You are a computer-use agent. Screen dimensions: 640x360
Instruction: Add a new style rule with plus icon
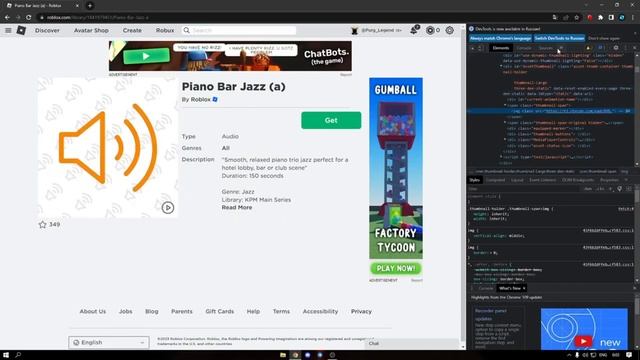611,189
